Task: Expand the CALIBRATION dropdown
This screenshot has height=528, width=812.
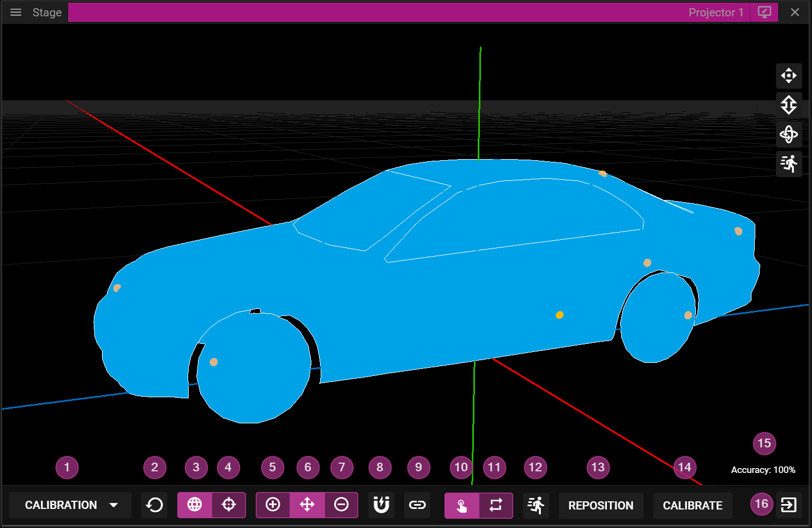Action: 70,505
